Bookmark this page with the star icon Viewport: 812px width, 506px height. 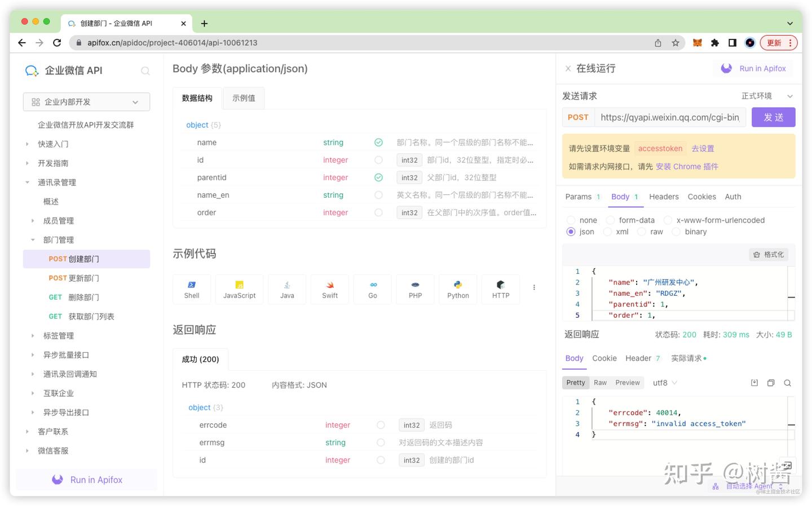coord(676,43)
